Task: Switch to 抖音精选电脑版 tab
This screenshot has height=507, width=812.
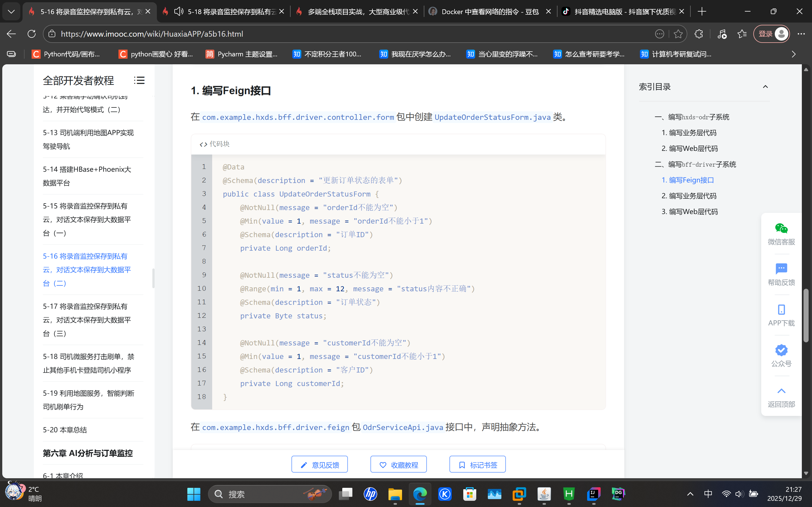Action: 624,11
